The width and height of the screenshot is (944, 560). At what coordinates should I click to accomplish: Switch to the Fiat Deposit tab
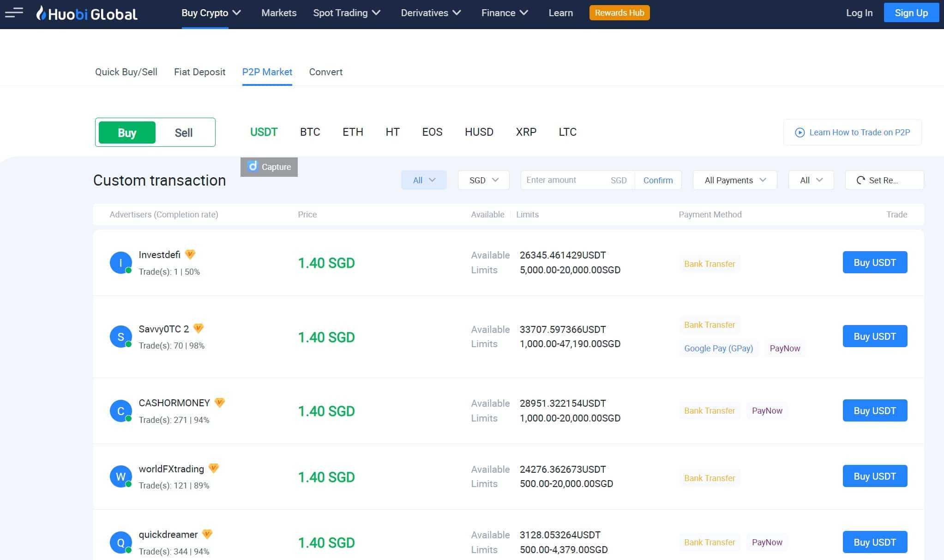[x=199, y=72]
